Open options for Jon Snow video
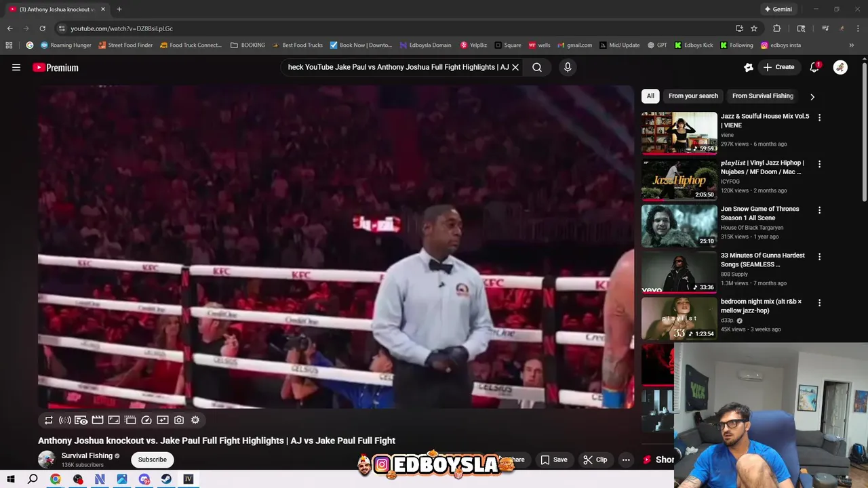Image resolution: width=868 pixels, height=488 pixels. pos(819,210)
